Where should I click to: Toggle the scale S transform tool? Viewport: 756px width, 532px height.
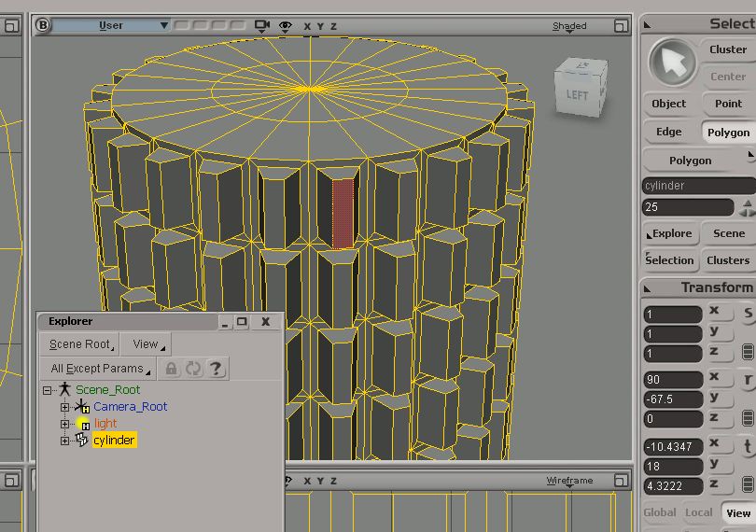pyautogui.click(x=748, y=313)
